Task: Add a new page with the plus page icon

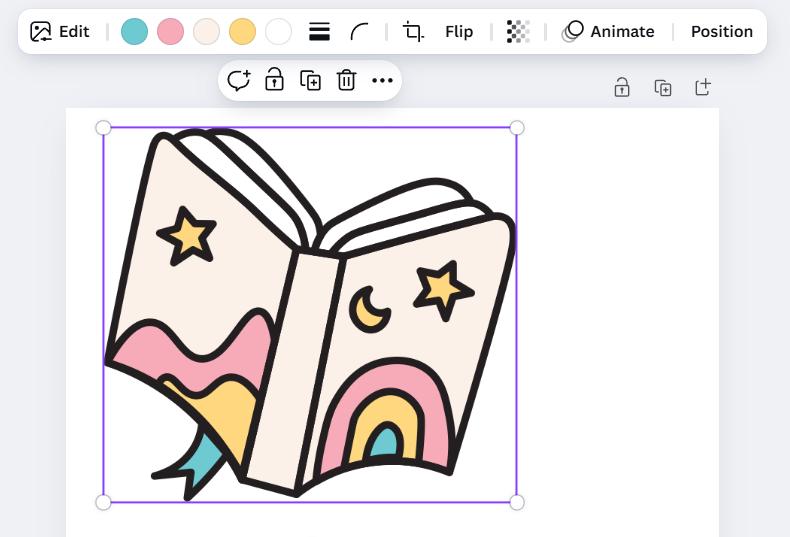Action: (703, 87)
